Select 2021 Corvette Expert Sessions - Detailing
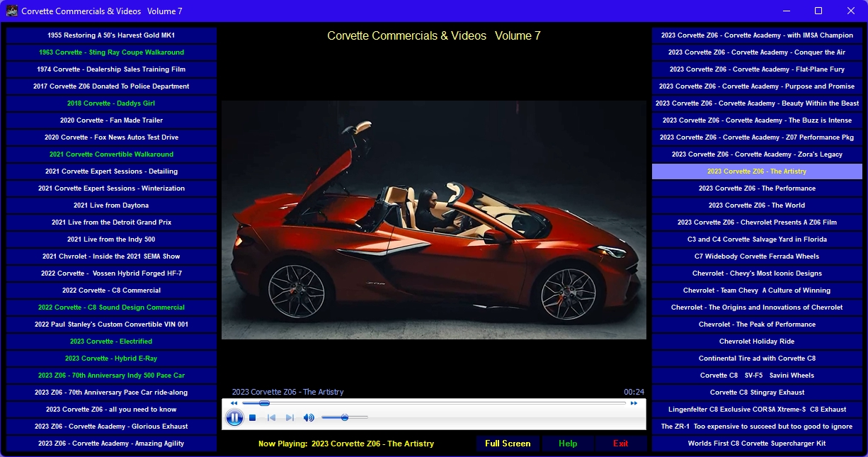 [x=111, y=171]
